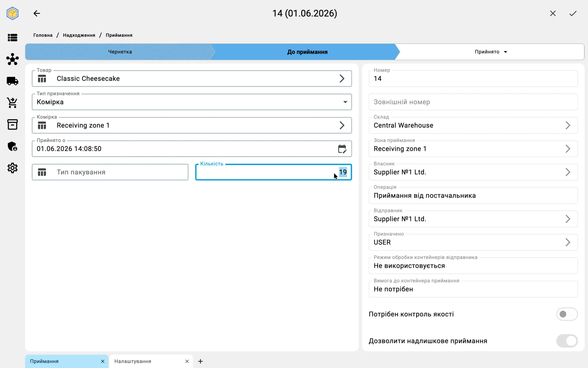Image resolution: width=588 pixels, height=368 pixels.
Task: Open Classic Cheesecake product chevron
Action: tap(342, 79)
